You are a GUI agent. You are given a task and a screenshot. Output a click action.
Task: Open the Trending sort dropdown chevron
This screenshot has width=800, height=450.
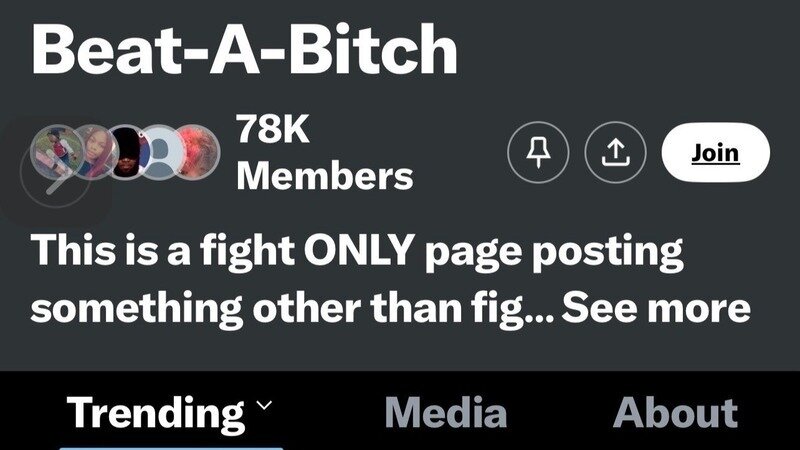[x=264, y=405]
